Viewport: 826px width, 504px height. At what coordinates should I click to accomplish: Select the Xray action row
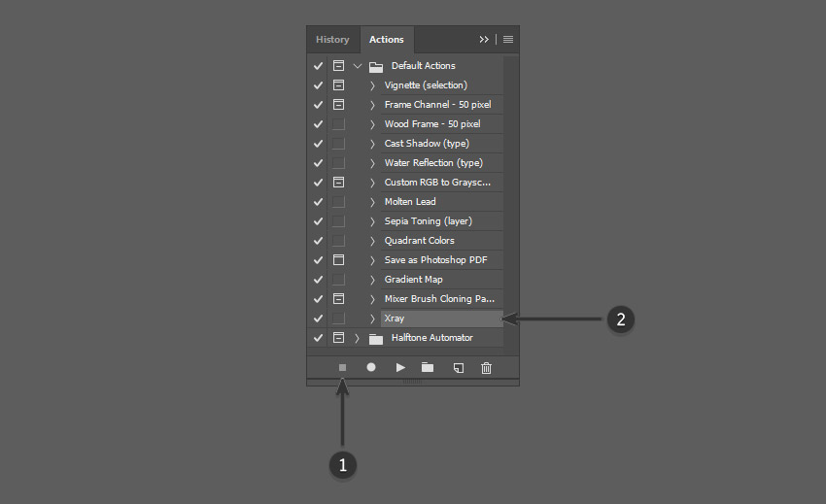coord(441,319)
